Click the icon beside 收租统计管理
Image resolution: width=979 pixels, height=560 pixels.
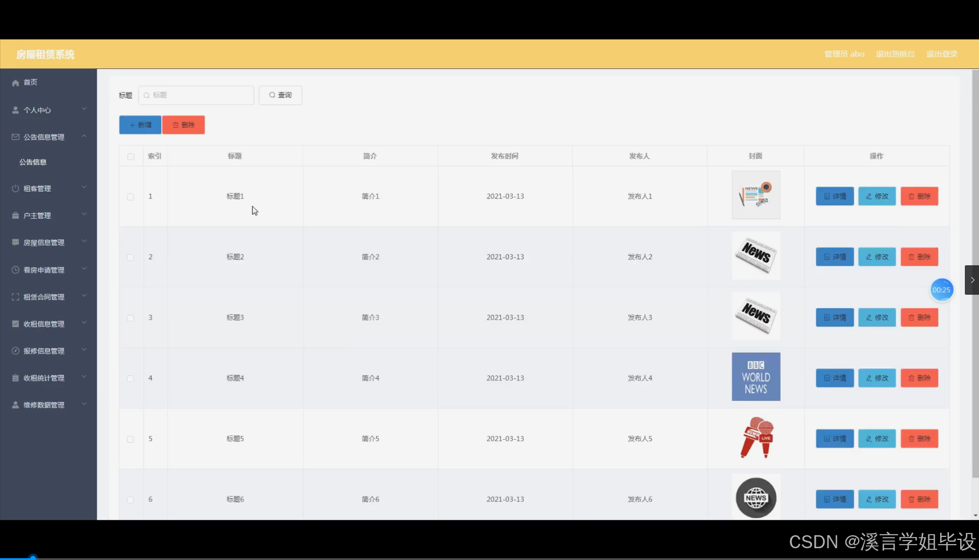[15, 378]
